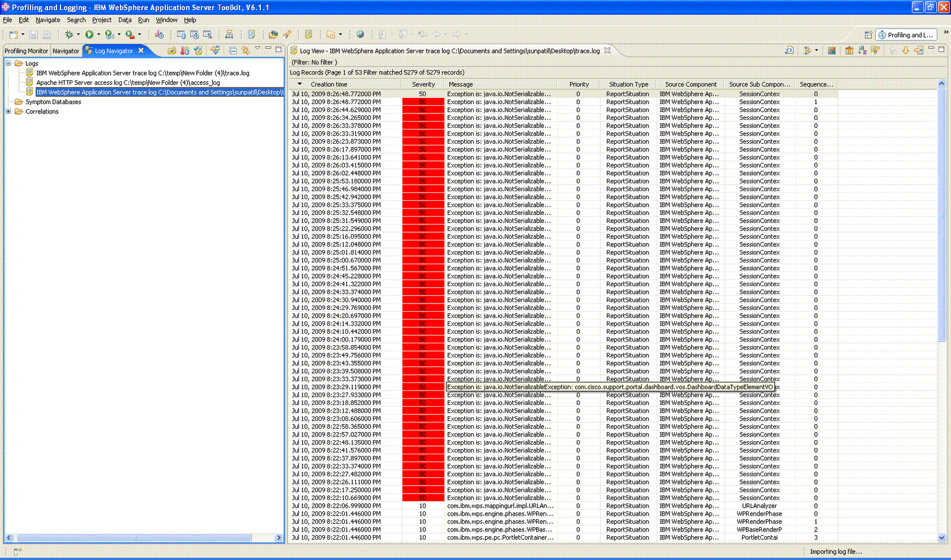The width and height of the screenshot is (951, 560).
Task: Open the Log Navigator view menu triangle
Action: coord(257,49)
